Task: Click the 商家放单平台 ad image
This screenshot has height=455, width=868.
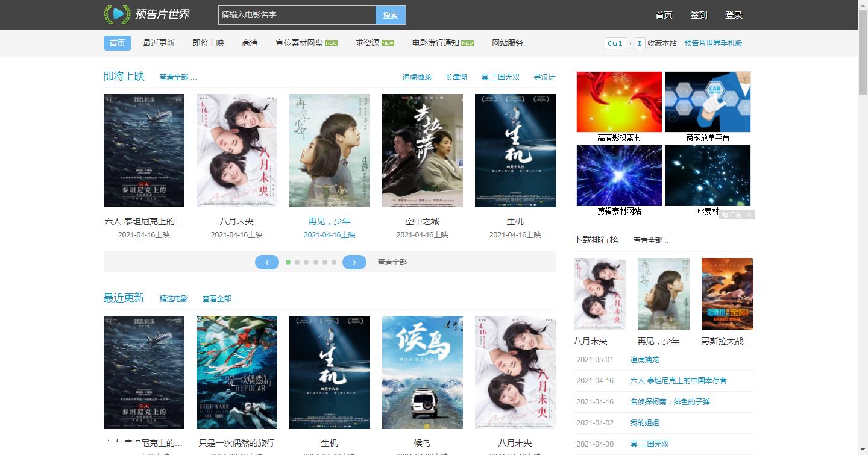Action: tap(708, 102)
